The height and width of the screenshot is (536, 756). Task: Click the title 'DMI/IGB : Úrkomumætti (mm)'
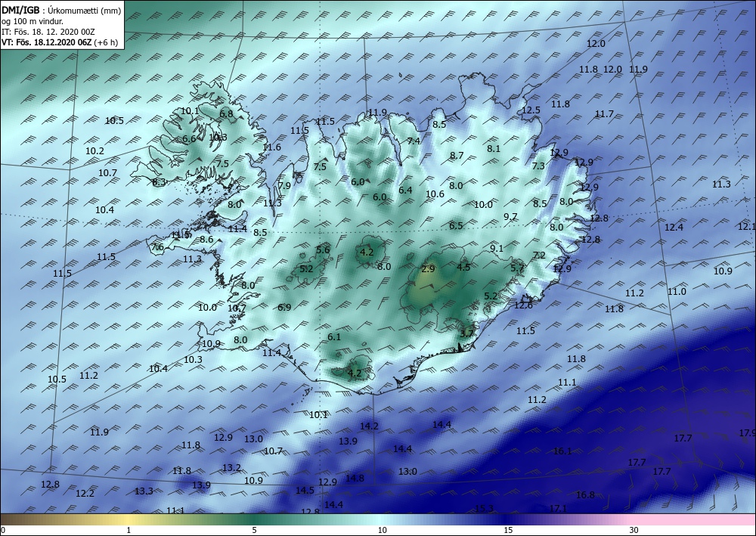coord(61,9)
